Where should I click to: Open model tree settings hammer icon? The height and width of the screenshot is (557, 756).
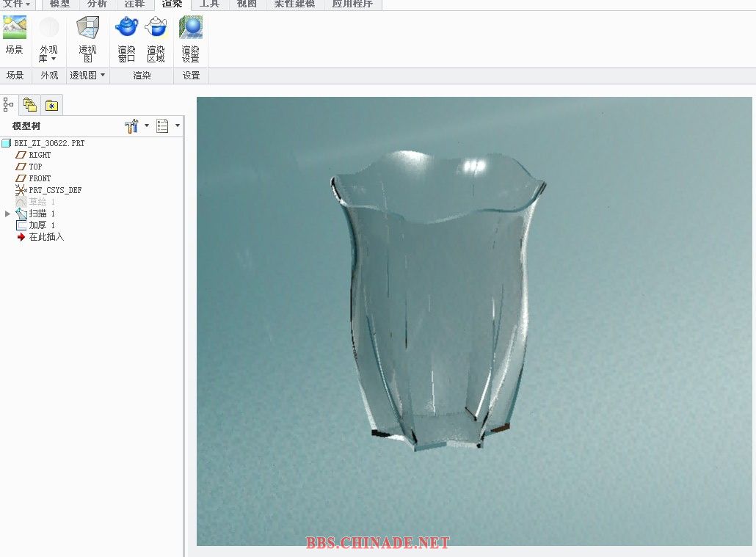pos(131,126)
